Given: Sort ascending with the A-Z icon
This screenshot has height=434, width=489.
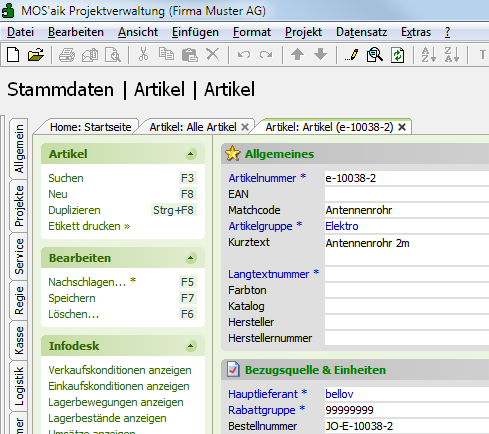Looking at the screenshot, I should [429, 55].
